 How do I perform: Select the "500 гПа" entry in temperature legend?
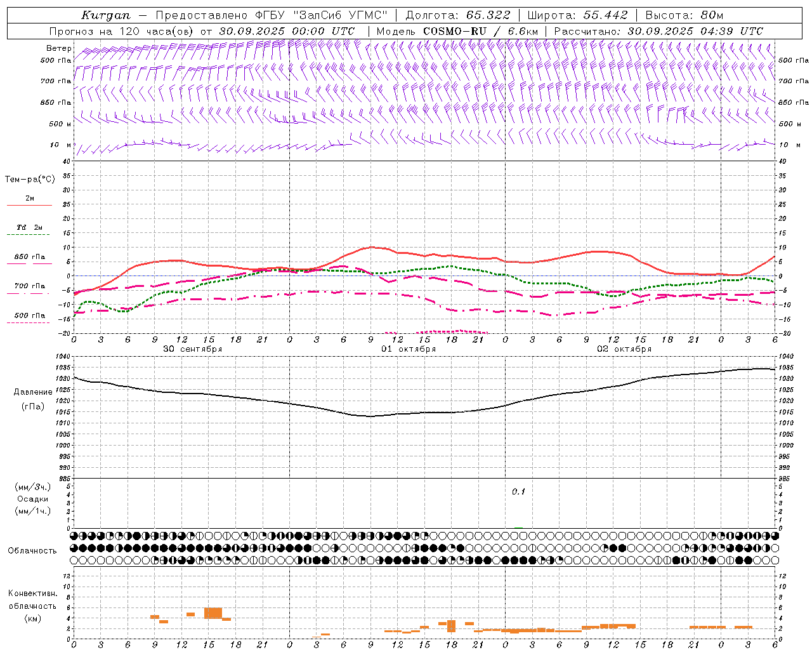30,315
